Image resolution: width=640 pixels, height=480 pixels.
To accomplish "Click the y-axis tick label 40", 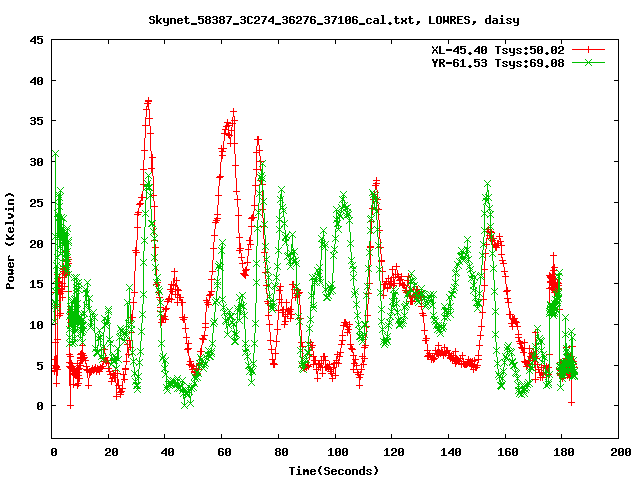I will pos(36,81).
